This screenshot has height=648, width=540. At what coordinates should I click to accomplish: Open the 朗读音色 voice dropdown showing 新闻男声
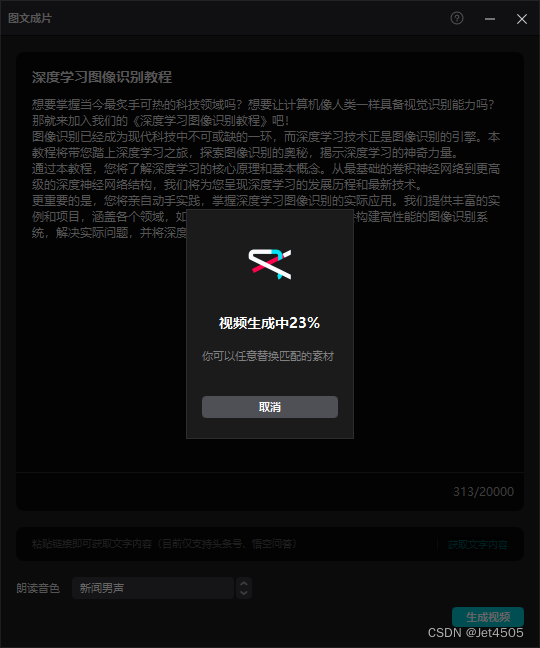tap(153, 588)
